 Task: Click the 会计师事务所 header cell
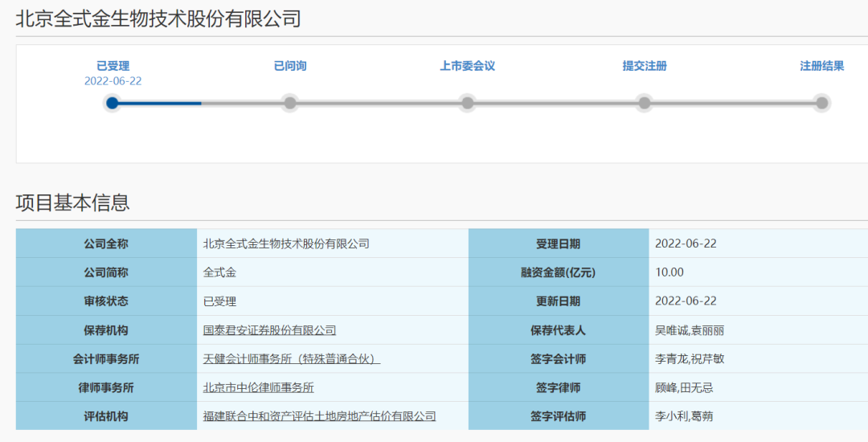106,359
